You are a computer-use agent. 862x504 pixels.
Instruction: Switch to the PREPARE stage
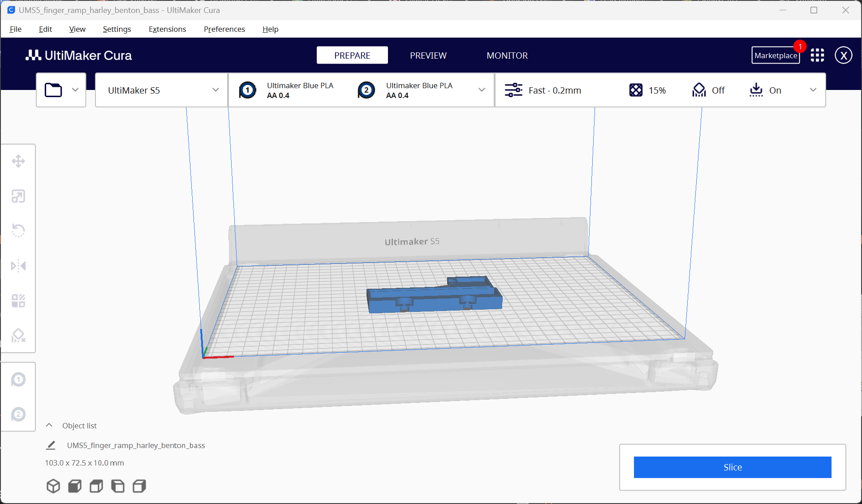(x=352, y=55)
